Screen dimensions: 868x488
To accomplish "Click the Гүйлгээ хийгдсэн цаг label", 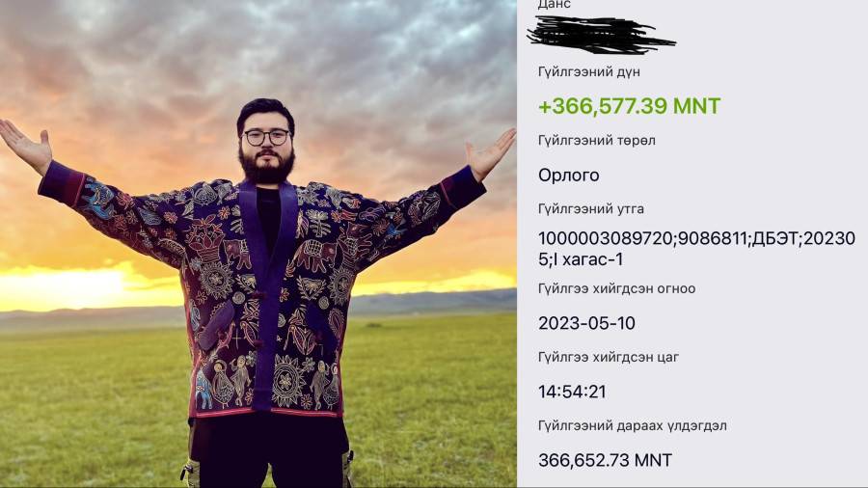I will click(x=609, y=357).
